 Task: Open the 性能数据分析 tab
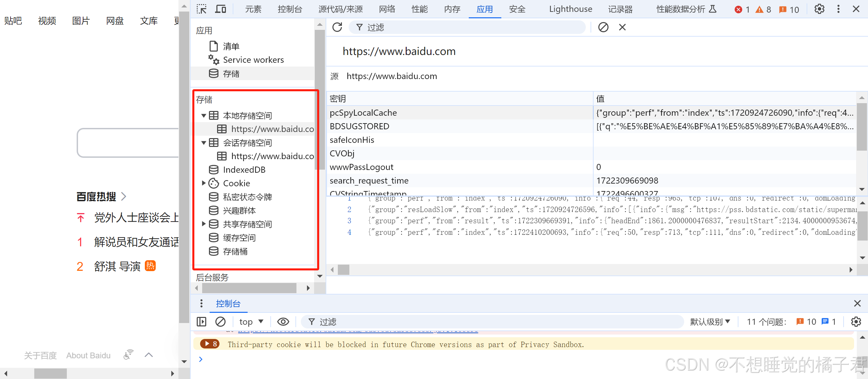[686, 9]
